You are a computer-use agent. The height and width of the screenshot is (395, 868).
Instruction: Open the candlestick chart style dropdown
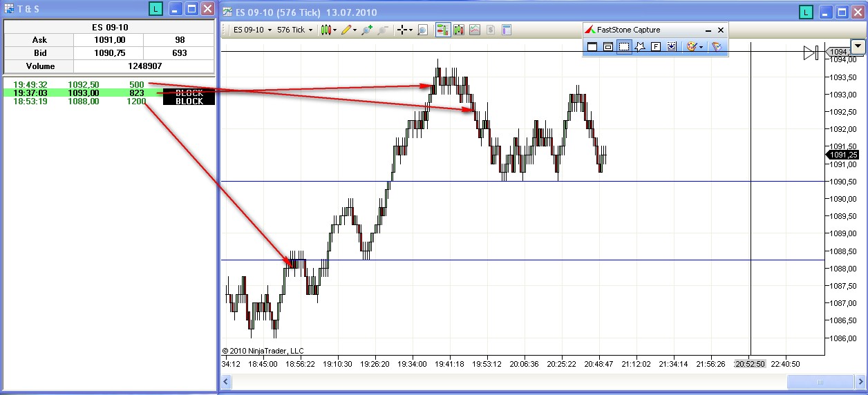[328, 30]
